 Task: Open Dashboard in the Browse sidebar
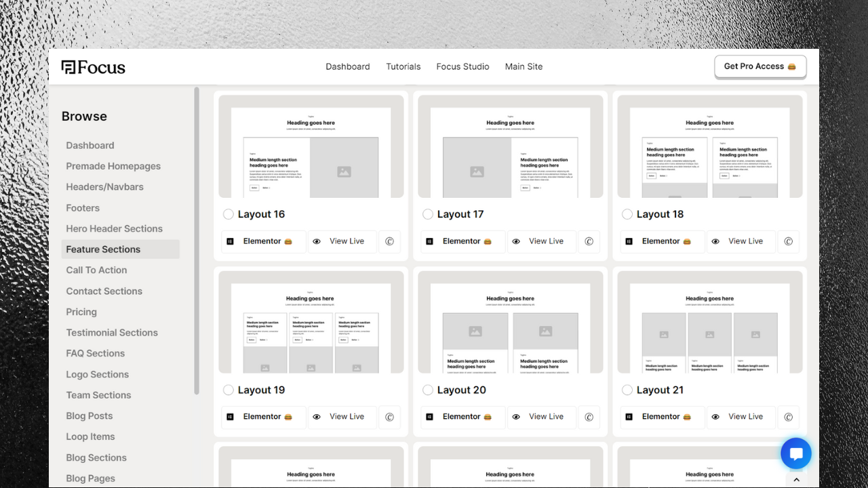point(90,145)
